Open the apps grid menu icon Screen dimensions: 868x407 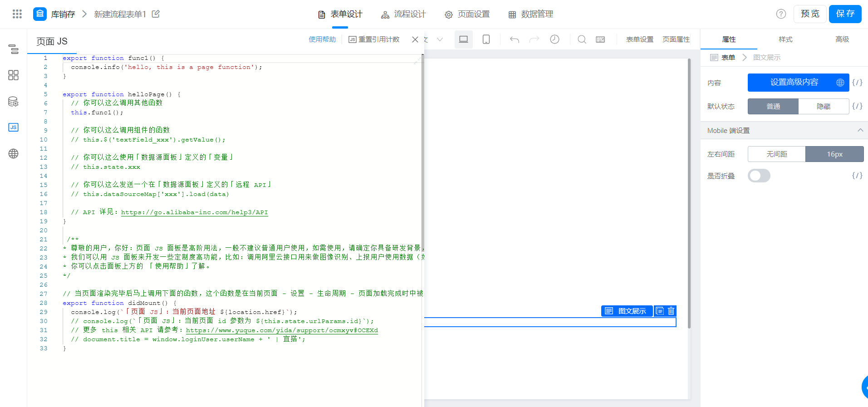[x=17, y=14]
